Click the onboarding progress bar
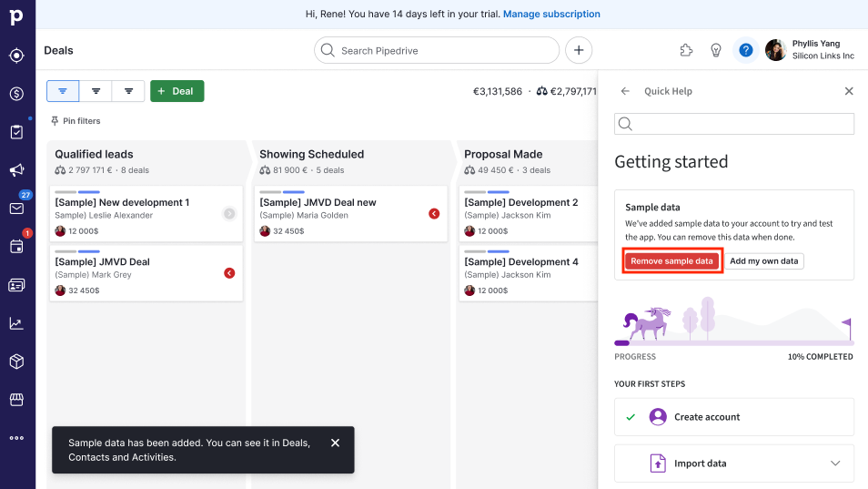 click(x=734, y=343)
